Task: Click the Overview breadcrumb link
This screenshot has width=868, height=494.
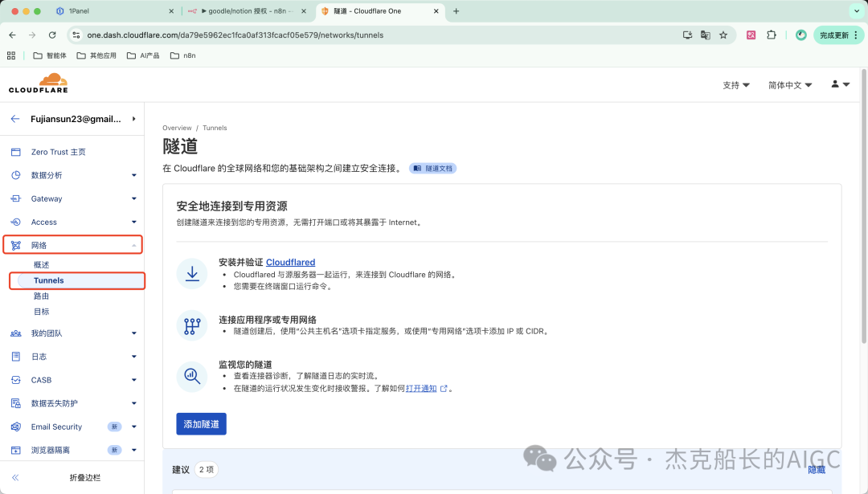Action: click(x=177, y=128)
